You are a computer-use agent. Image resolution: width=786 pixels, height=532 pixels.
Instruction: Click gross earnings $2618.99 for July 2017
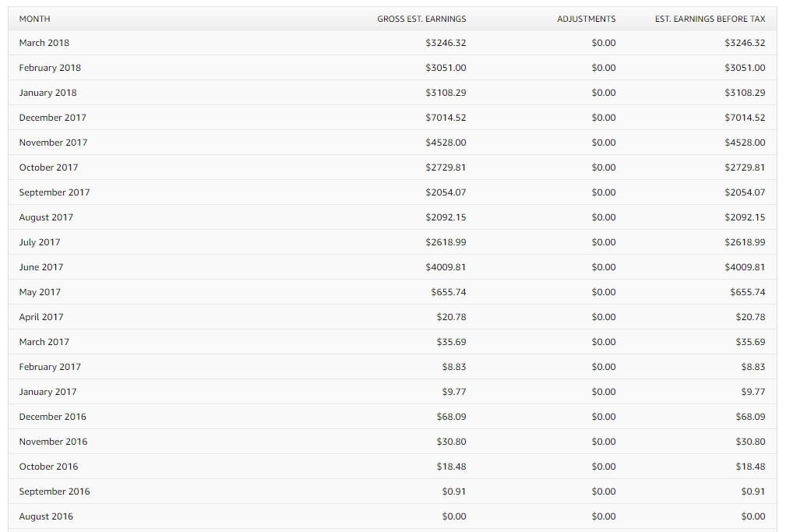(x=446, y=242)
